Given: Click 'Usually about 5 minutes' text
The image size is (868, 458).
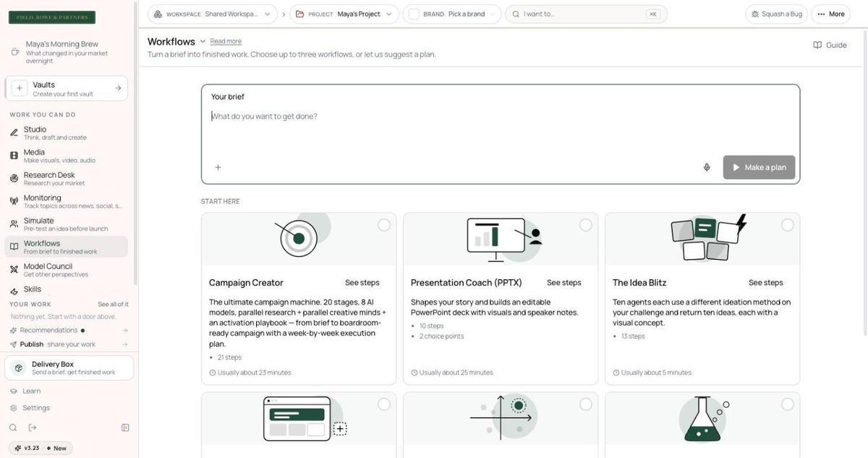Looking at the screenshot, I should pos(656,373).
